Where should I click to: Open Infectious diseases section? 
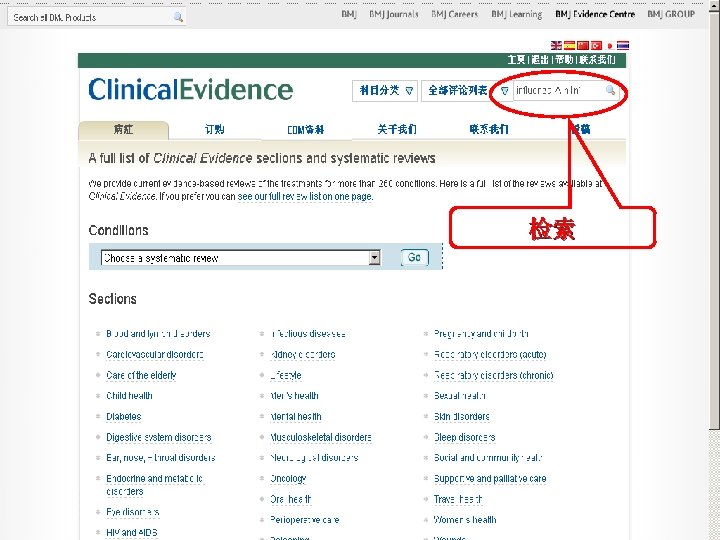tap(308, 334)
